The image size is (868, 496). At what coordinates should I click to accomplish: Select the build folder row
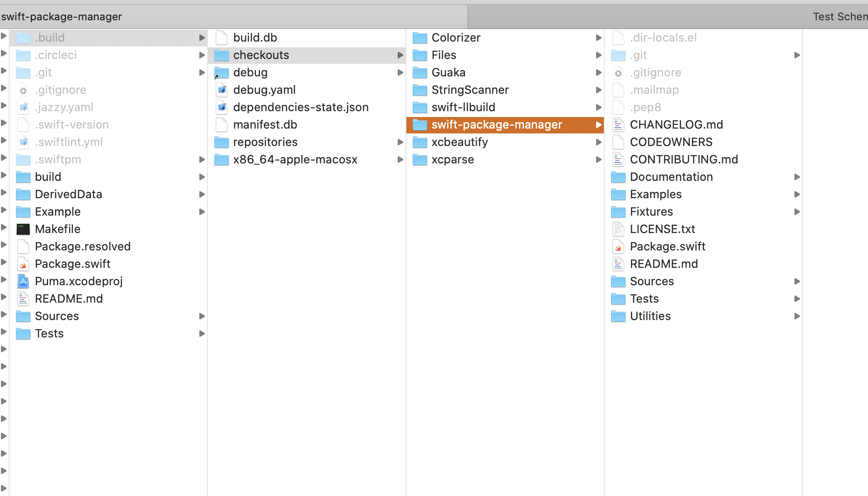point(108,177)
